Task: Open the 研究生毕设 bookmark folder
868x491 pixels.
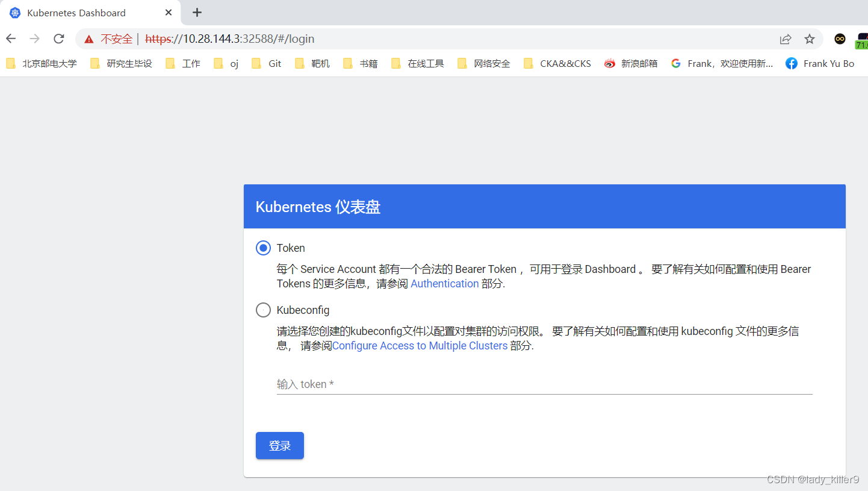Action: (x=121, y=63)
